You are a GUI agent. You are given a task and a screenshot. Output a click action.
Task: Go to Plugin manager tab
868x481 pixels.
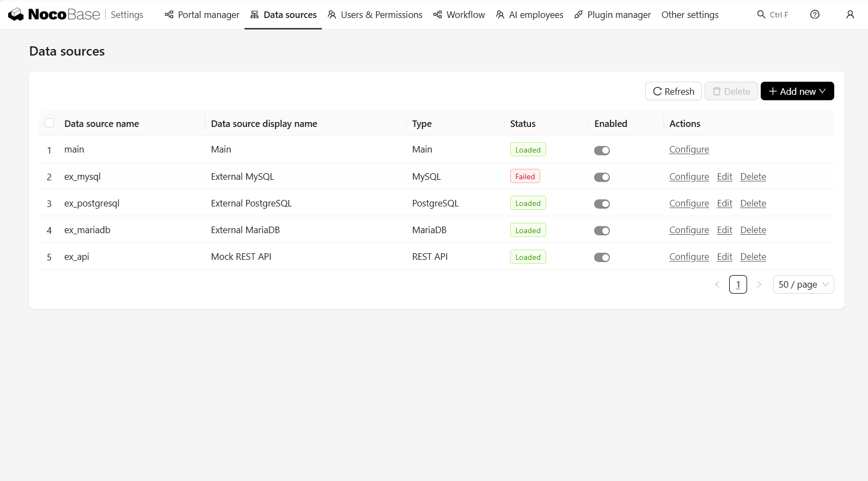[613, 15]
